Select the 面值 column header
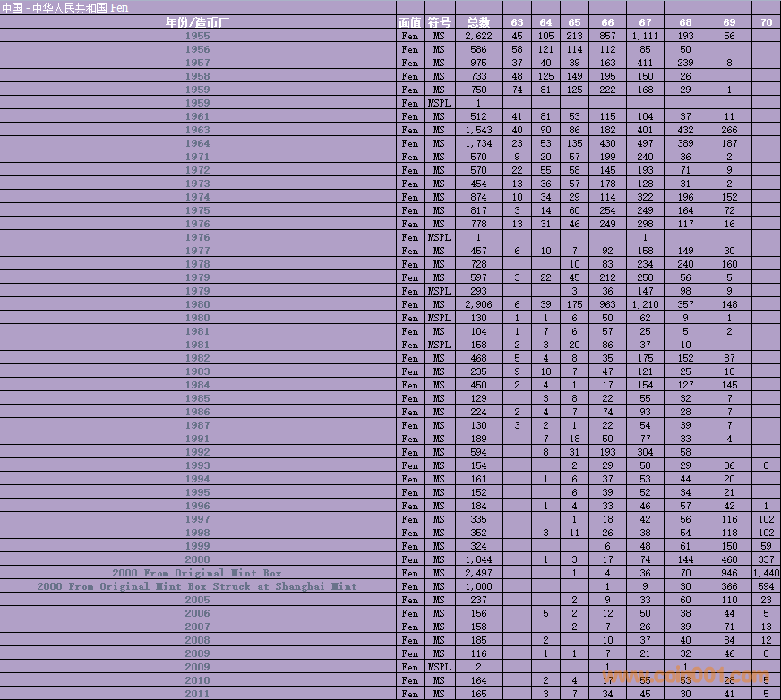 409,21
